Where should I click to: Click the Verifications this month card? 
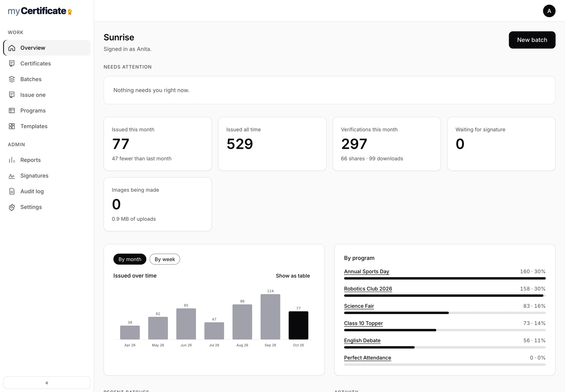tap(387, 144)
